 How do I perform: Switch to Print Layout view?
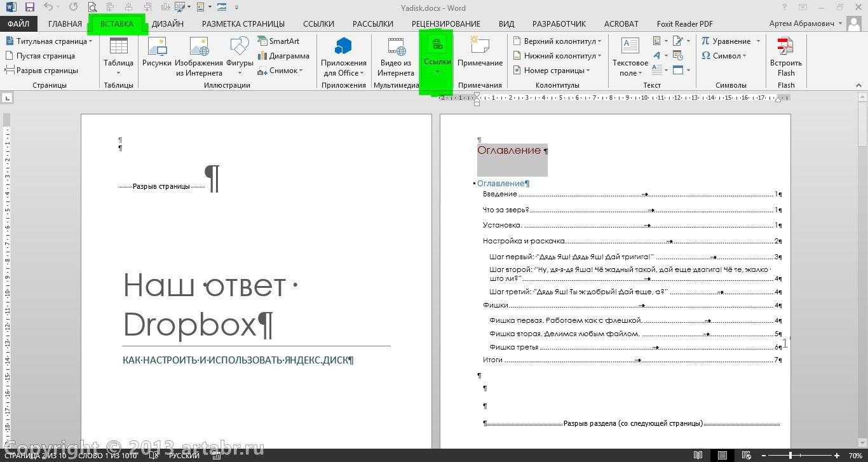722,456
